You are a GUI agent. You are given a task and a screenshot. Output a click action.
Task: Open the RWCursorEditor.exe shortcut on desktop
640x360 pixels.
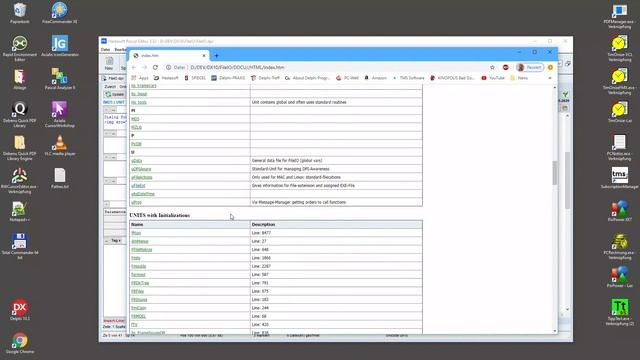20,181
